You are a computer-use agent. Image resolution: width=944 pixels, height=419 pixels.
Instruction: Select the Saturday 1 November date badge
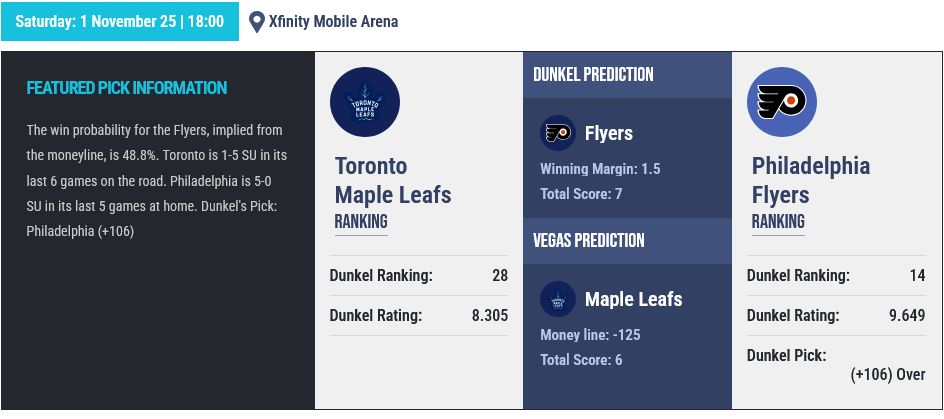coord(120,21)
